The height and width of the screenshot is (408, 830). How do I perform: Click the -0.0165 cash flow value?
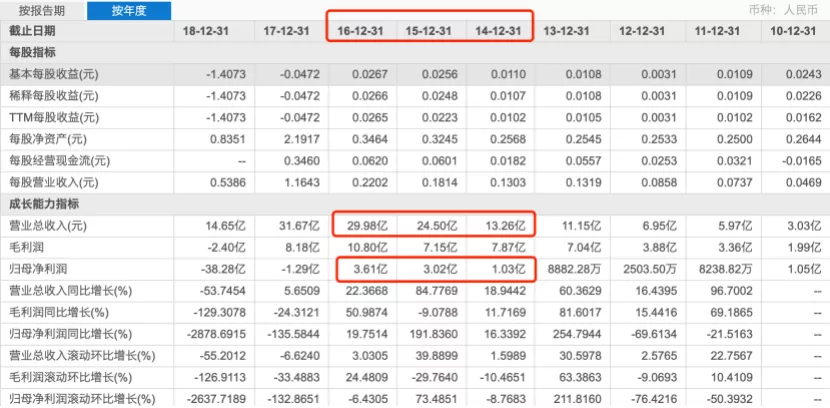(x=802, y=161)
